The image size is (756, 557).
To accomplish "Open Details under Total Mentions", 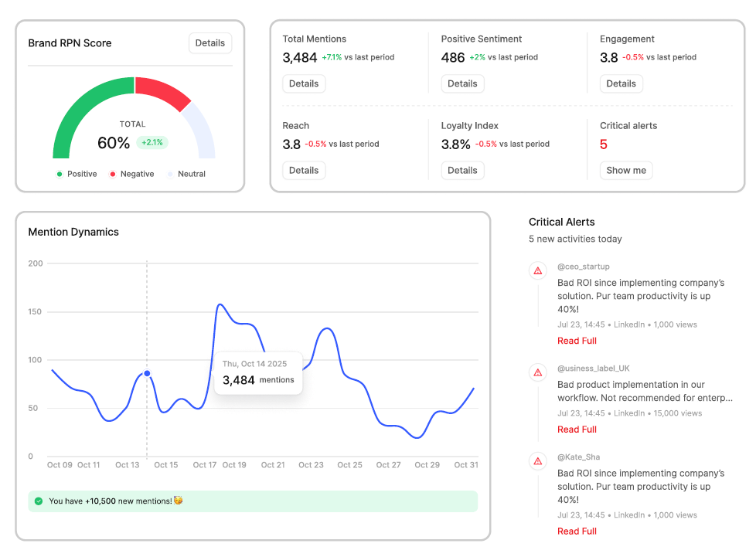I will tap(304, 83).
